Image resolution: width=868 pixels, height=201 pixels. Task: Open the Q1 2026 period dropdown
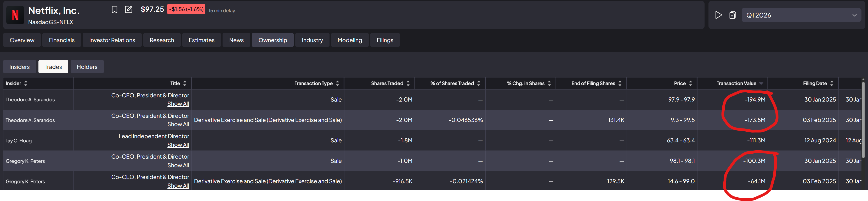click(x=801, y=15)
